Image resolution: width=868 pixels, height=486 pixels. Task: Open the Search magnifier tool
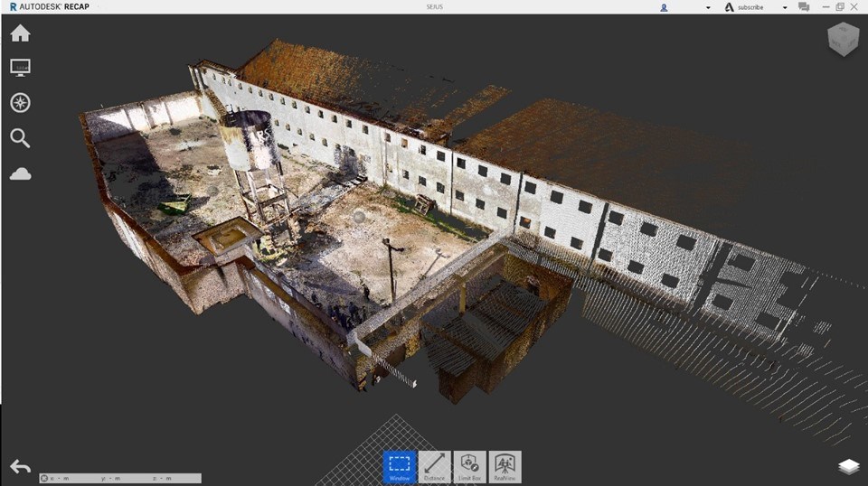click(x=20, y=137)
